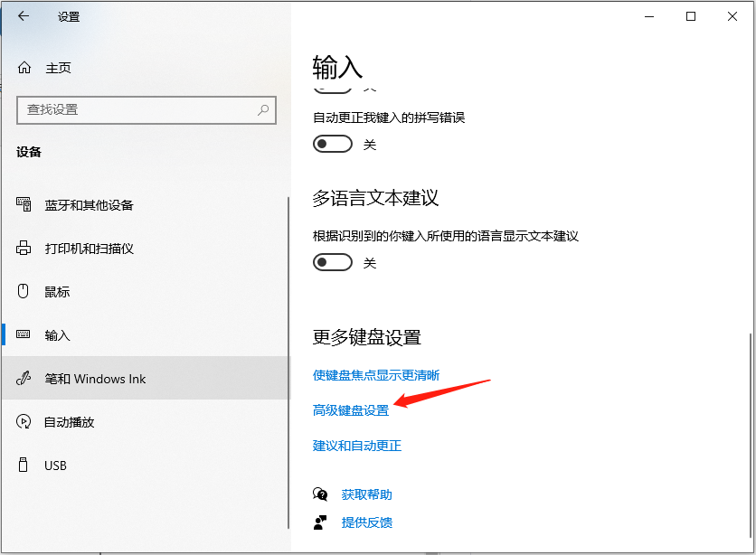This screenshot has height=555, width=756.
Task: Click the USB device icon
Action: point(22,465)
